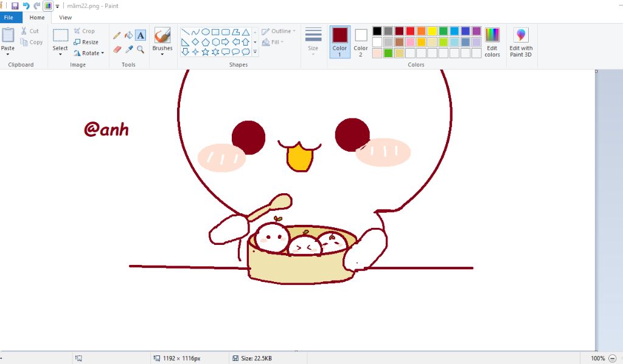
Task: Redo the last undone action
Action: point(37,6)
